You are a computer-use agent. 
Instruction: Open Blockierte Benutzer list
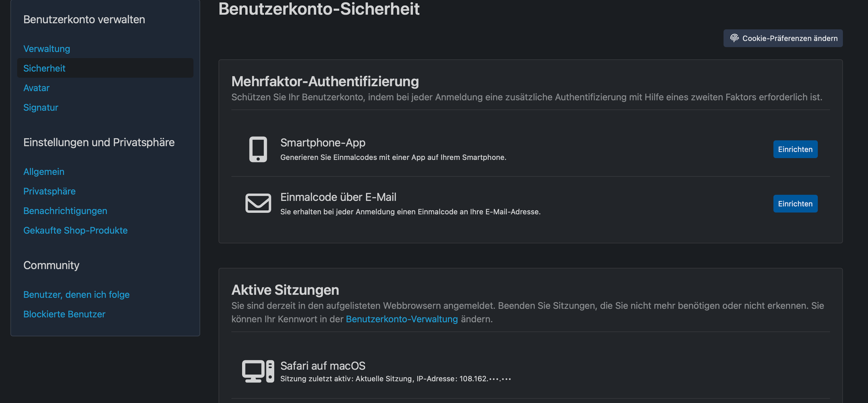64,314
